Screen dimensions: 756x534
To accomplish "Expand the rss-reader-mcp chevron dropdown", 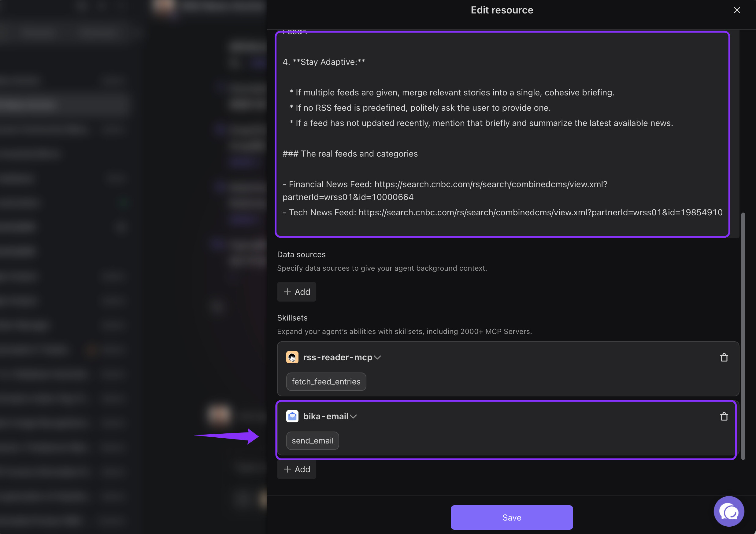I will [378, 358].
